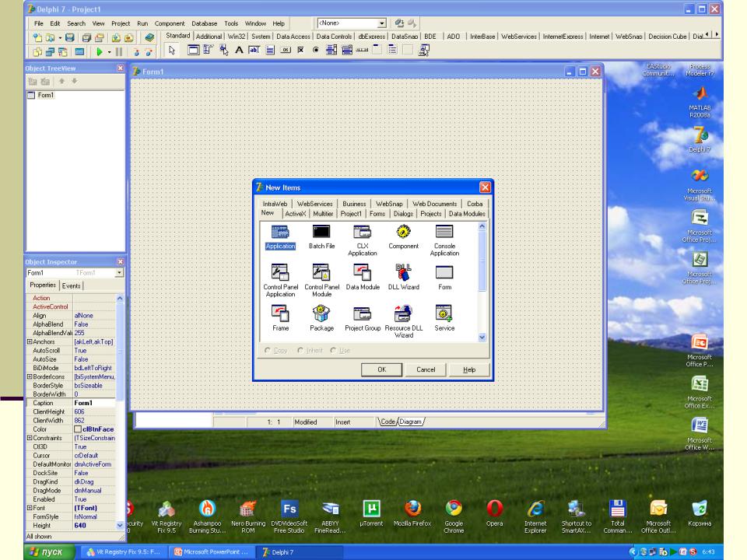The width and height of the screenshot is (747, 560).
Task: Click the Caption property value field
Action: click(94, 403)
